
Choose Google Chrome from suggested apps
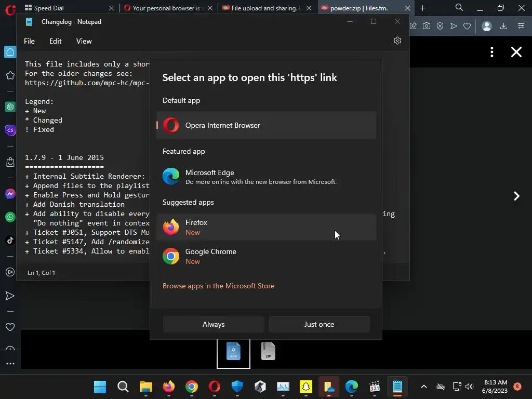(267, 256)
